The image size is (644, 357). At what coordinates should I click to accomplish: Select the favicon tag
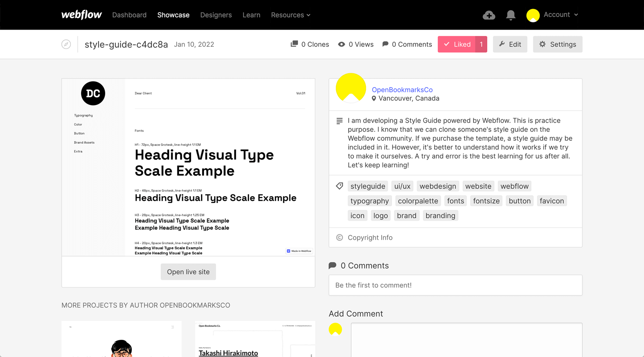point(552,201)
